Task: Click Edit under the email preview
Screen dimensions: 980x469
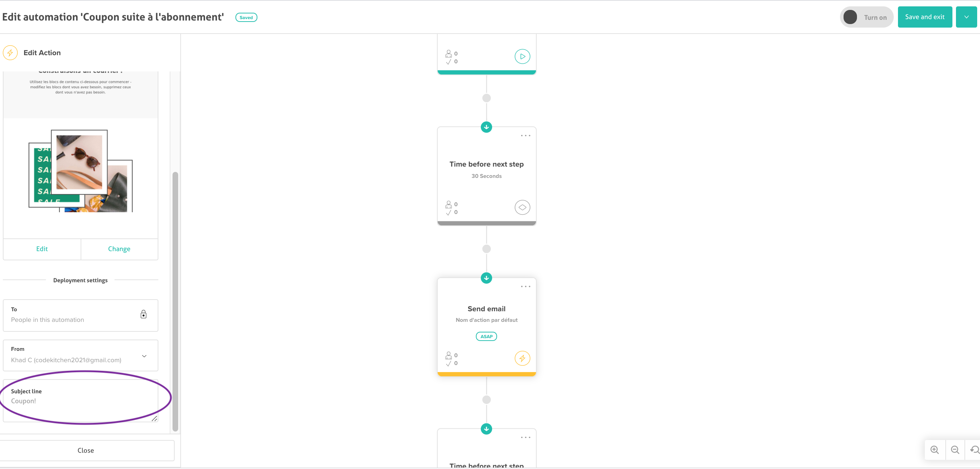Action: (x=42, y=249)
